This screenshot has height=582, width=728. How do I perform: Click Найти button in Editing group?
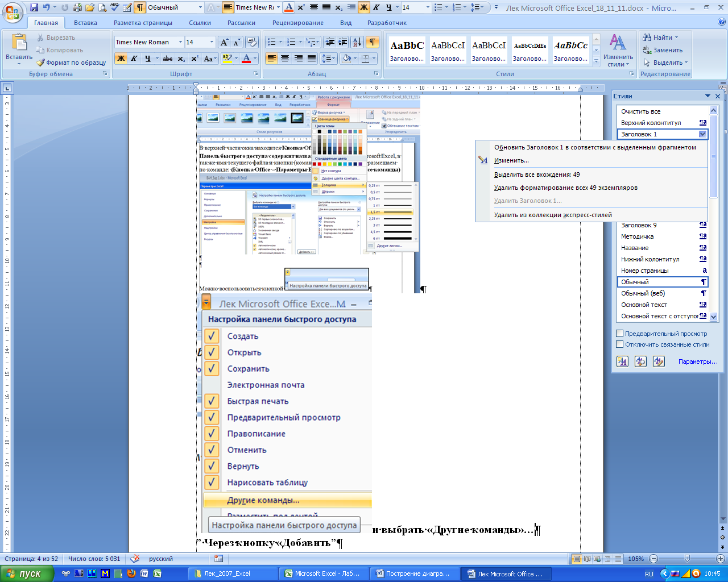[x=661, y=38]
